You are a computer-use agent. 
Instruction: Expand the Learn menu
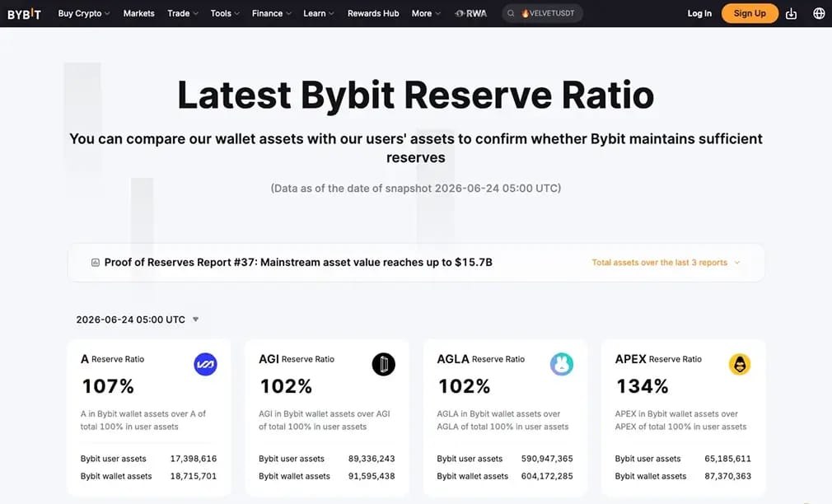(318, 13)
